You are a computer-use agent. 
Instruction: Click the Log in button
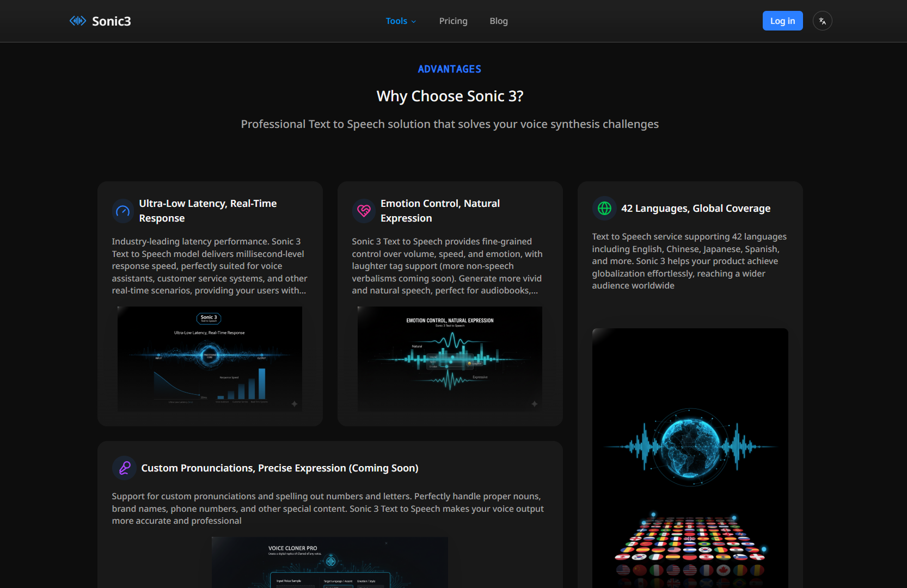pyautogui.click(x=782, y=20)
